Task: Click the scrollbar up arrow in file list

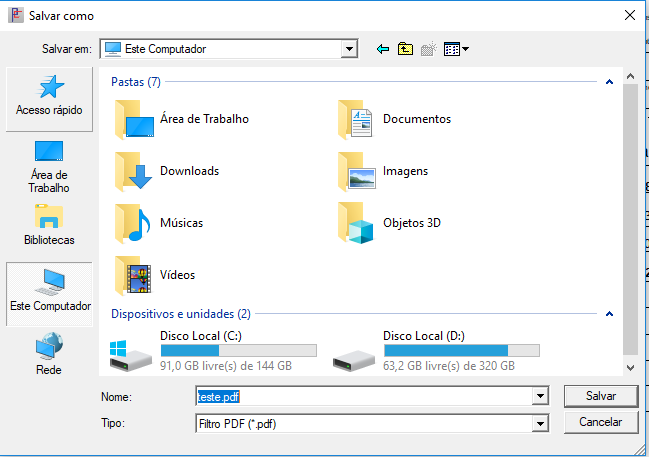Action: pos(630,76)
